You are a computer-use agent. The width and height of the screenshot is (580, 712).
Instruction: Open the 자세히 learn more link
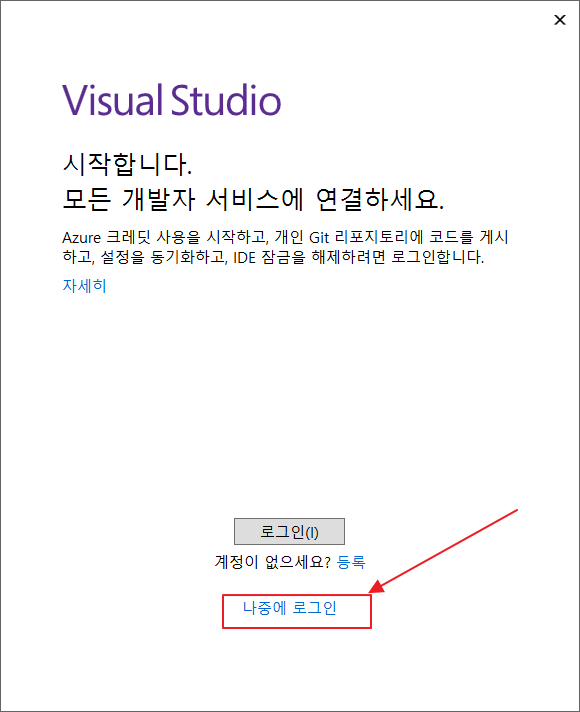[x=84, y=286]
